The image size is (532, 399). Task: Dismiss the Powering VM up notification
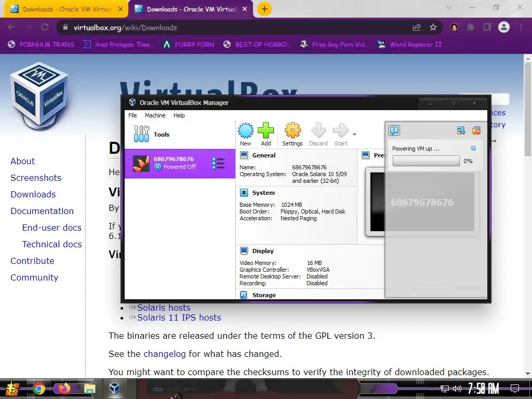[473, 148]
